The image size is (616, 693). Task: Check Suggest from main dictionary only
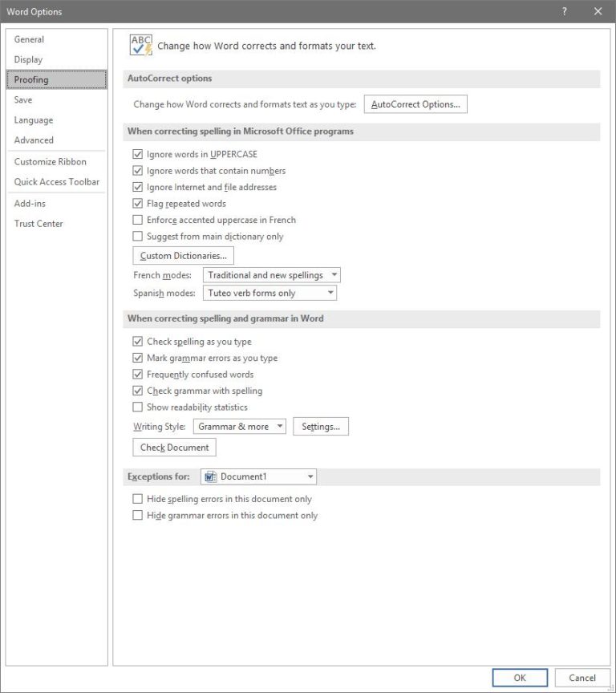tap(138, 237)
